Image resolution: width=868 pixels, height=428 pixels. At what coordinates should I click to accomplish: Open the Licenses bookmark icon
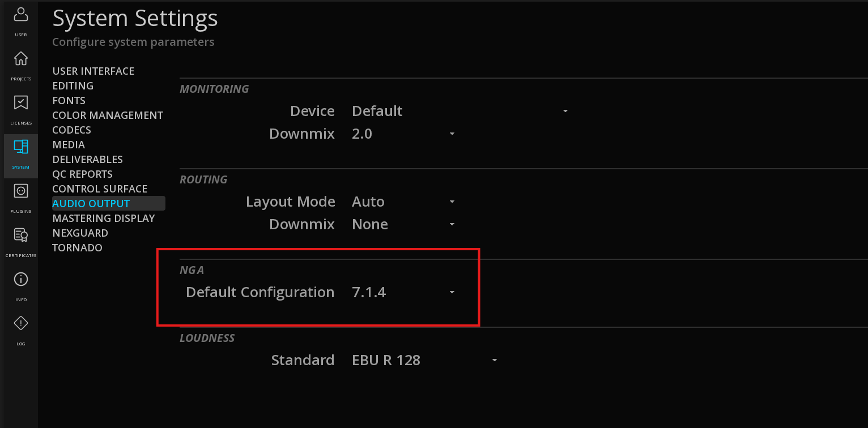click(x=20, y=109)
